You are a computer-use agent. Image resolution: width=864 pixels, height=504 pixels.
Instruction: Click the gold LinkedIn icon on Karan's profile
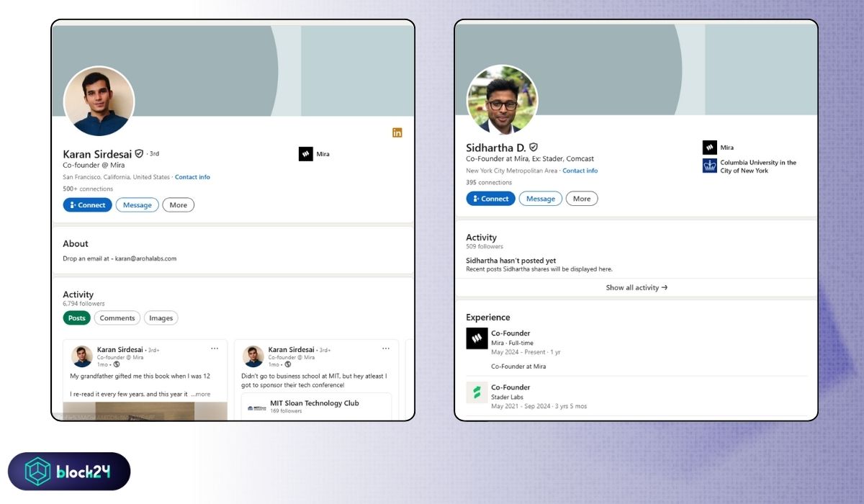point(397,132)
